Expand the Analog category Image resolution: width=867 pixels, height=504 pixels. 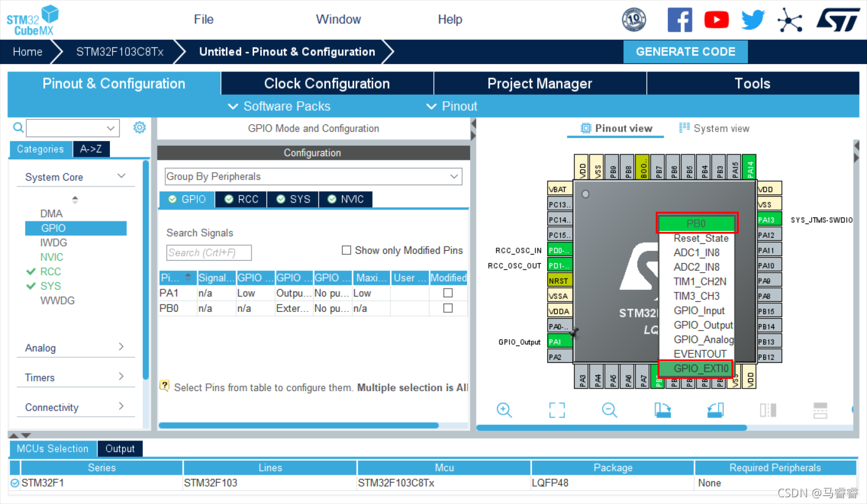click(122, 347)
